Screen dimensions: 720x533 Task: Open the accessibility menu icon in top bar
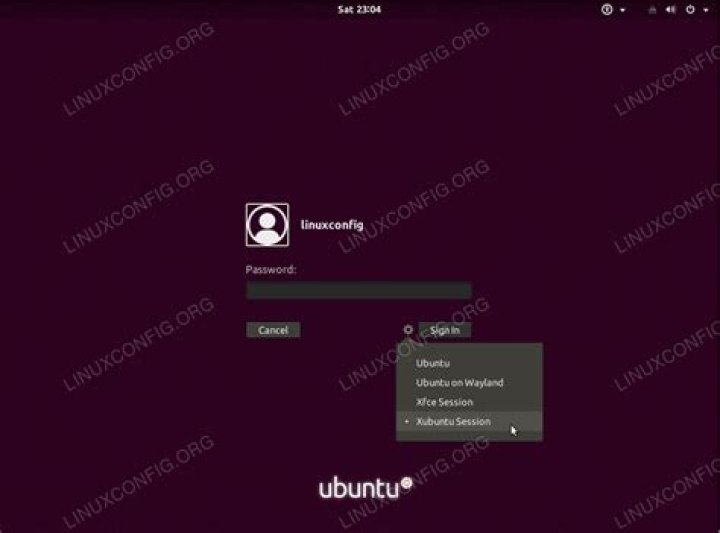607,10
